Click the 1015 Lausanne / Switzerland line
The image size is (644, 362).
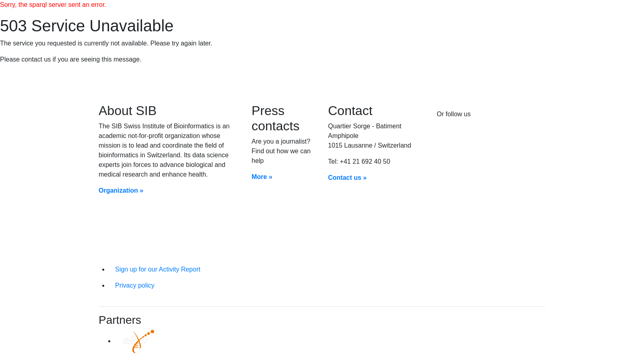369,146
